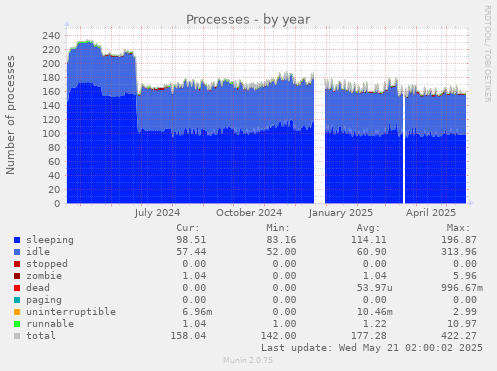Click the sleeping average value 114.11

point(369,240)
